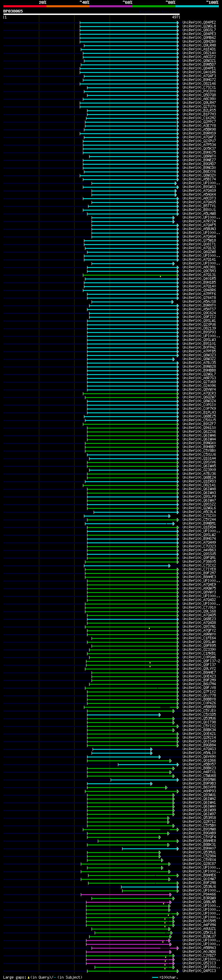
Task: Open hit UniRef100_Q84PE3
Action: [x=199, y=34]
